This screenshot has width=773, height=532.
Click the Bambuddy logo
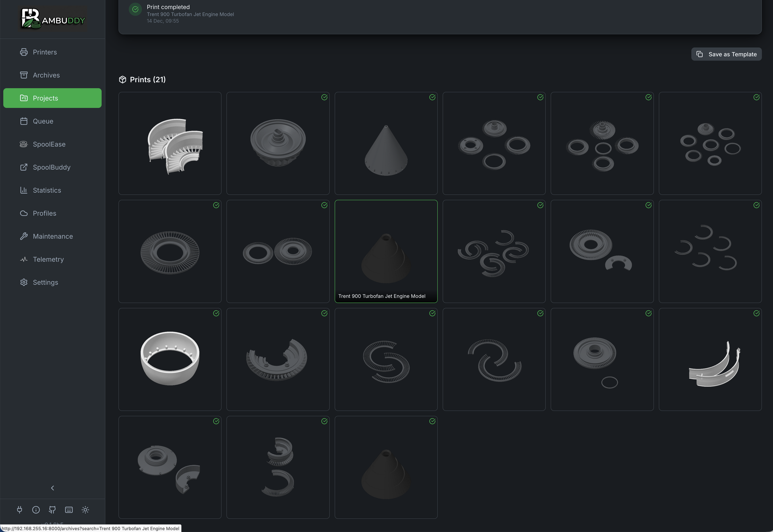click(53, 19)
